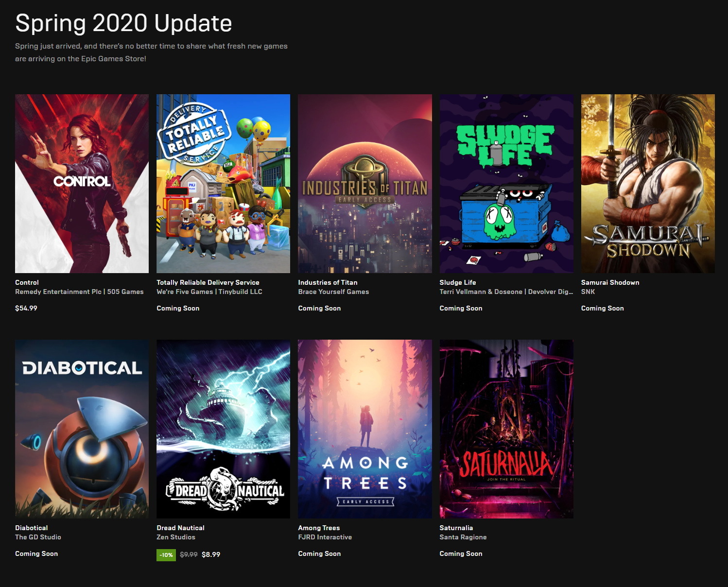The height and width of the screenshot is (587, 728).
Task: Open the Control title link
Action: [x=27, y=282]
